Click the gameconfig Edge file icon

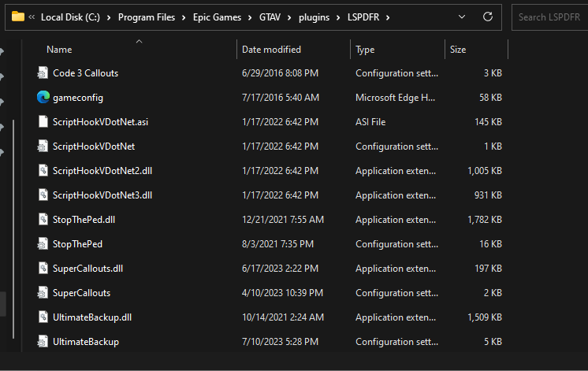(x=43, y=98)
